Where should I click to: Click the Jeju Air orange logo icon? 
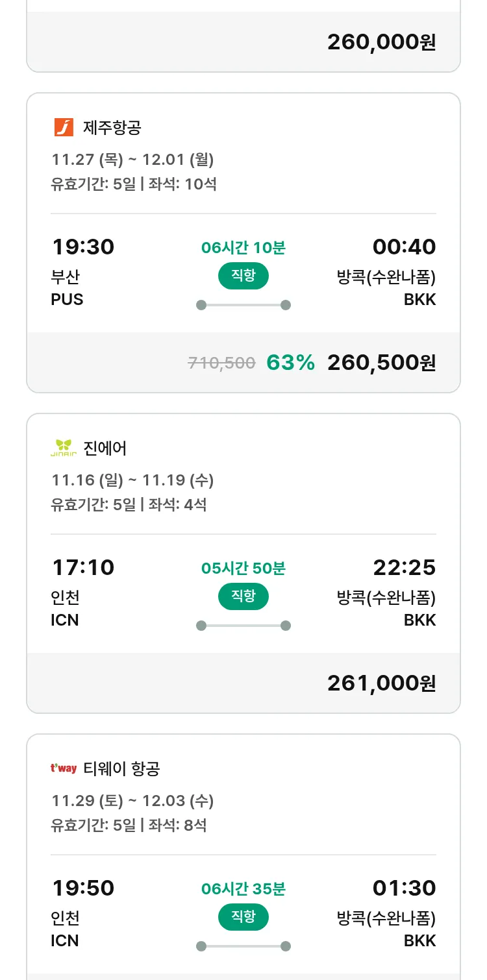(x=64, y=127)
